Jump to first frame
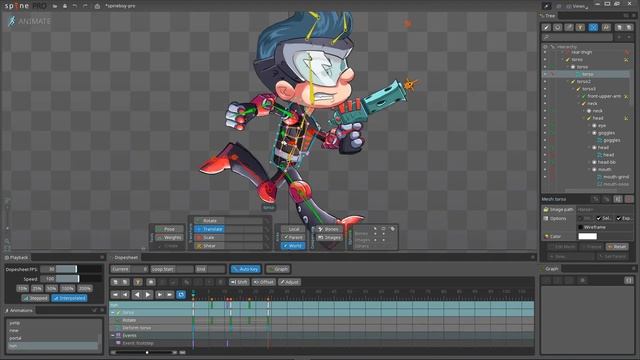The image size is (640, 360). point(115,294)
